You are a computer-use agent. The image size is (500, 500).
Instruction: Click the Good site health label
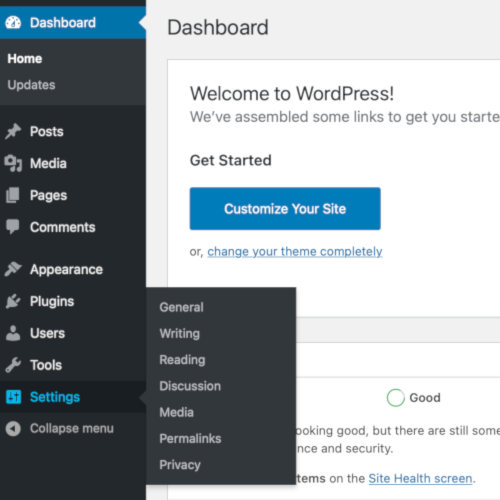coord(425,398)
